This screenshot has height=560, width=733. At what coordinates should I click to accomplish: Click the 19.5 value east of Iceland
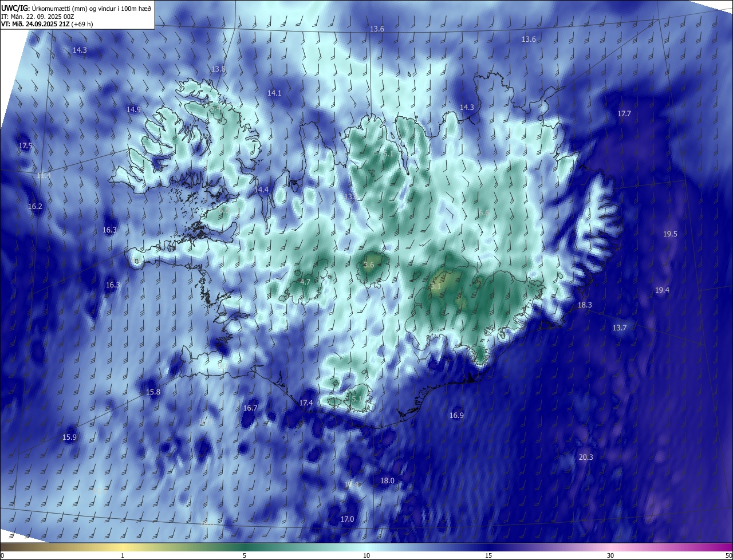click(x=670, y=234)
